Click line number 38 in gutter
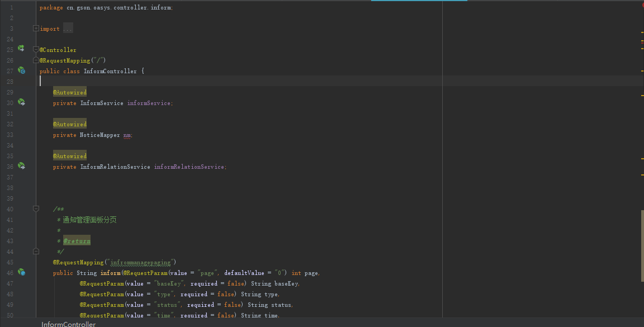Screen dimensions: 644x327 coord(10,188)
